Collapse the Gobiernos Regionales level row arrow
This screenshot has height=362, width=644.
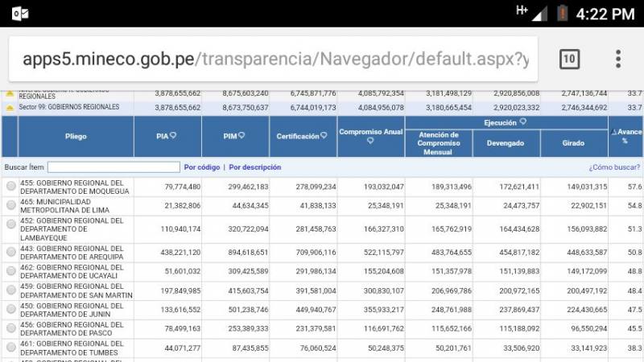click(x=10, y=94)
